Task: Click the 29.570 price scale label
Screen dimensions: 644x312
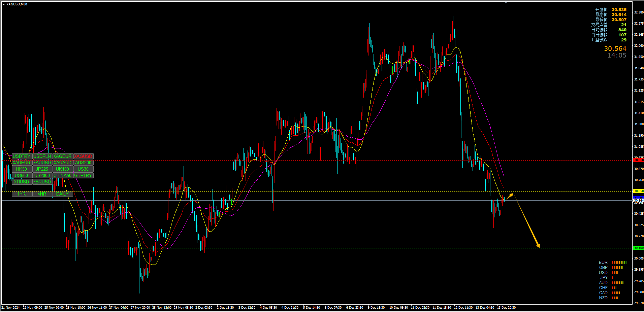Action: pyautogui.click(x=639, y=303)
